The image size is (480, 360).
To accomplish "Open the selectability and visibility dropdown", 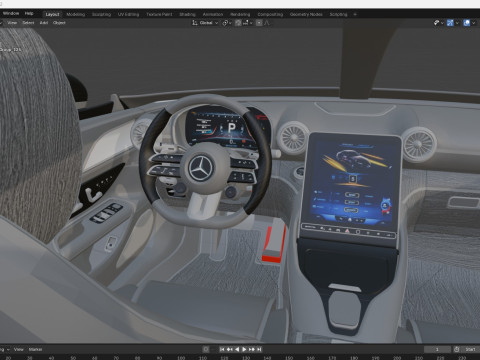I will pos(438,23).
